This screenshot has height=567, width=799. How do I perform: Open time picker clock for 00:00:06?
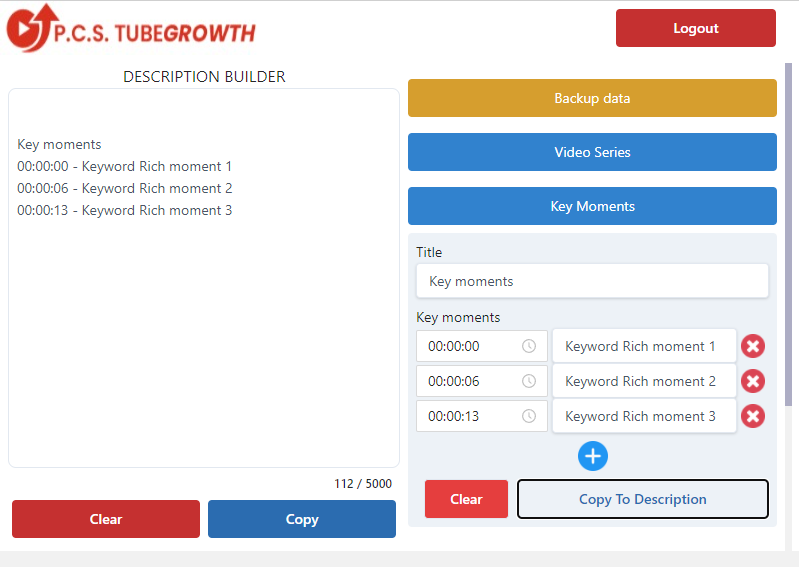[529, 381]
